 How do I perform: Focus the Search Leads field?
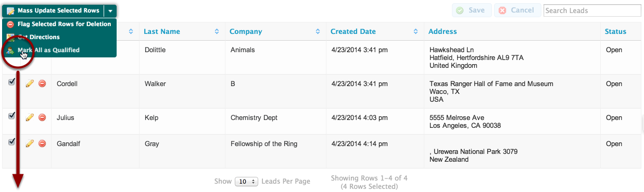(592, 10)
